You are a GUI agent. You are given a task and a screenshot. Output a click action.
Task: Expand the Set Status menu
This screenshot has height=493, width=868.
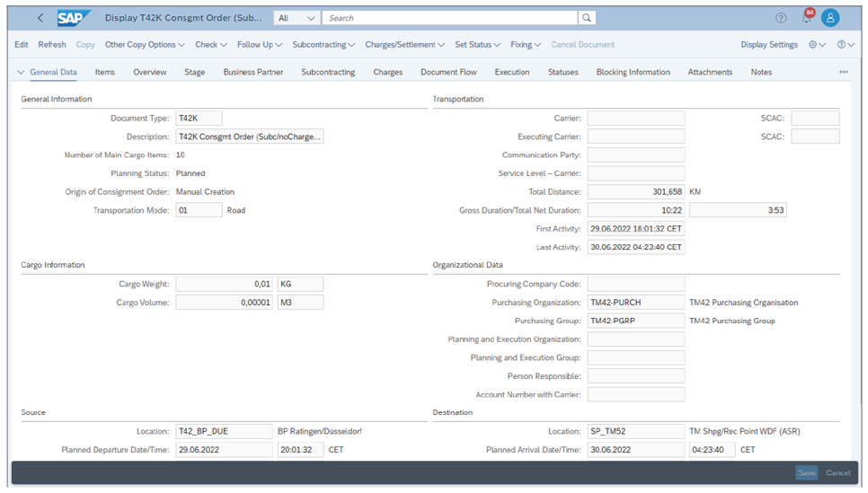pos(477,45)
